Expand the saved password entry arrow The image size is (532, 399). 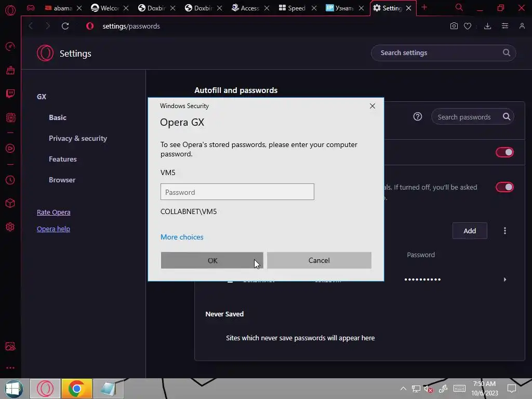[505, 280]
